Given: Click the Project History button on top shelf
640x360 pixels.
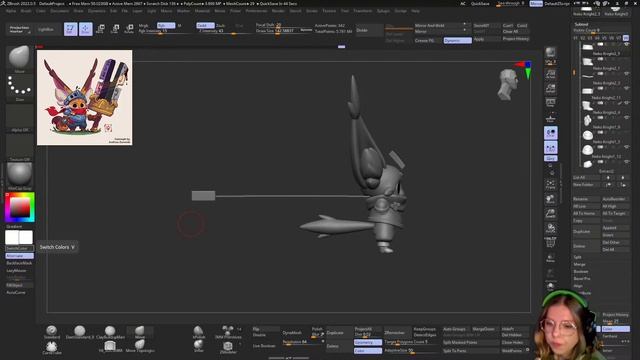Looking at the screenshot, I should [516, 39].
